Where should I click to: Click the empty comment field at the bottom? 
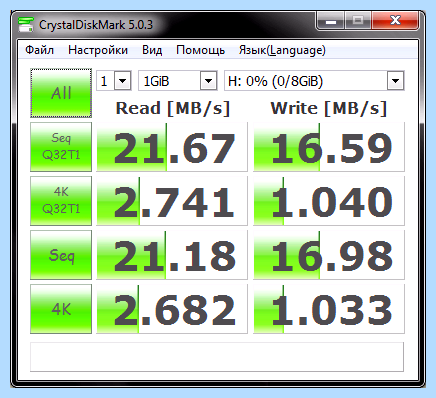(217, 357)
